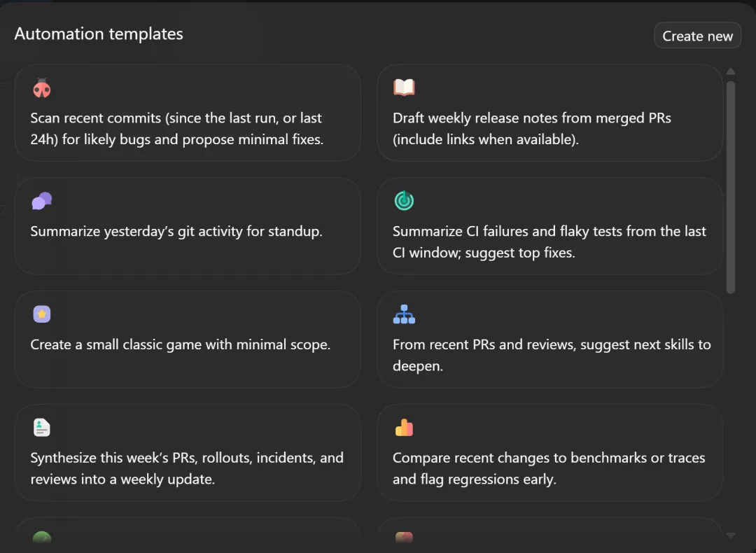Click the scrollbar down arrow

click(731, 535)
